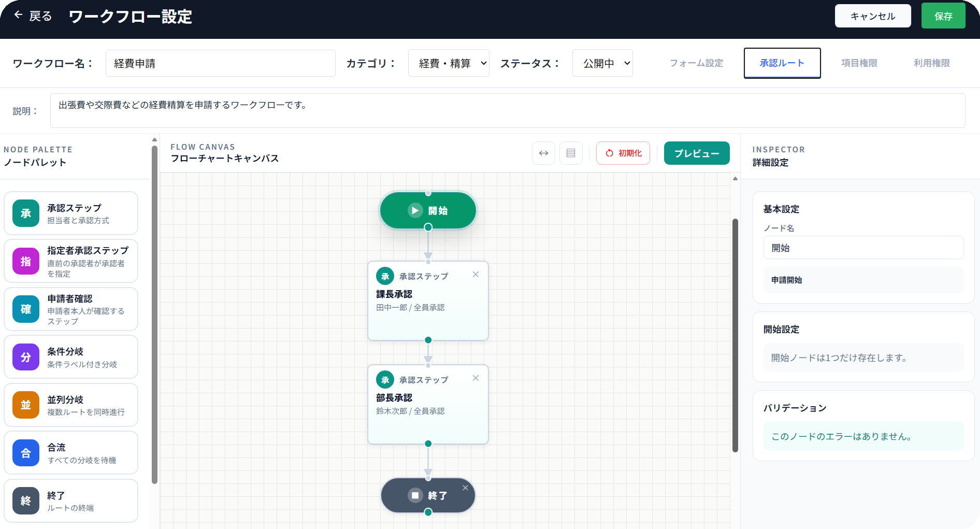
Task: Open the ステータス dropdown showing 公開中
Action: pos(602,63)
